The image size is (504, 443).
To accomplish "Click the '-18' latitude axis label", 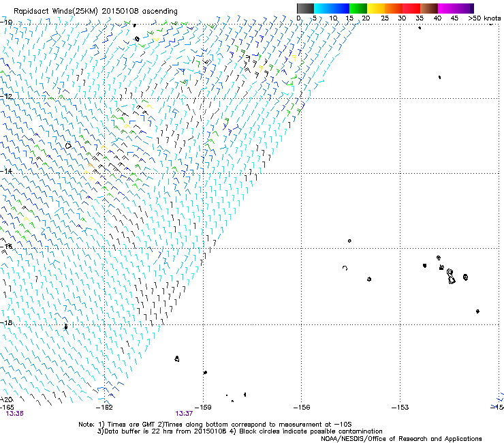I will click(6, 322).
